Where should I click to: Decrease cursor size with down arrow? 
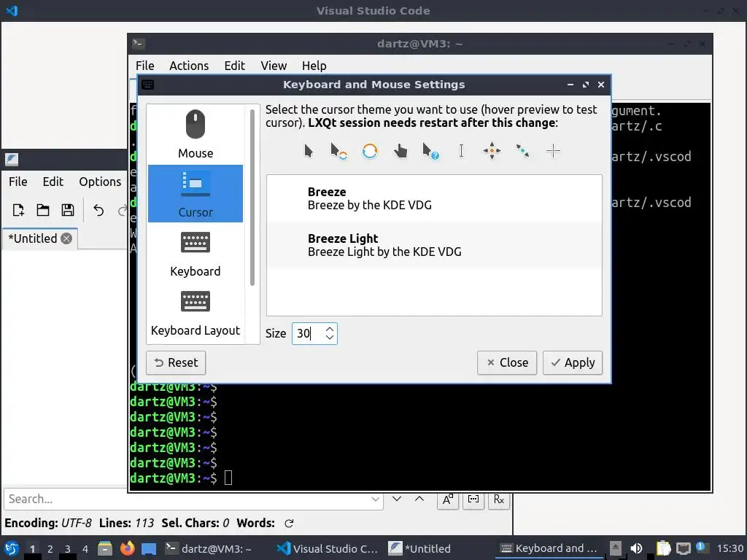click(330, 338)
